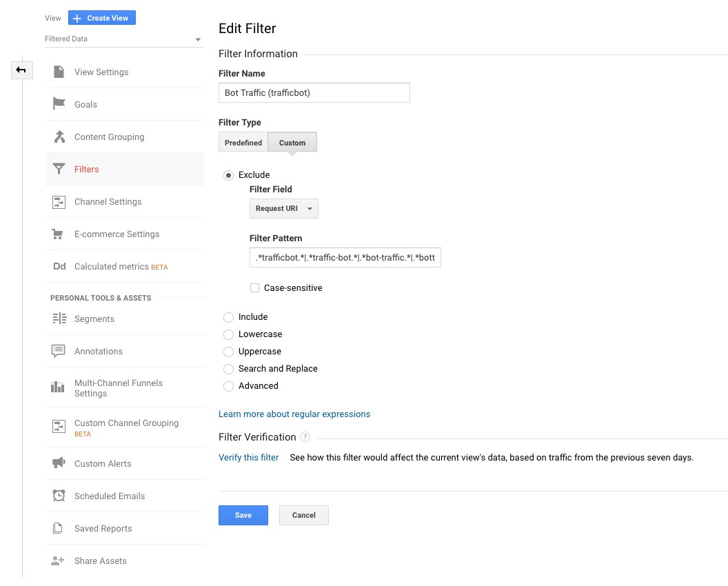Open Filters in the sidebar
This screenshot has height=586, width=728.
coord(125,169)
